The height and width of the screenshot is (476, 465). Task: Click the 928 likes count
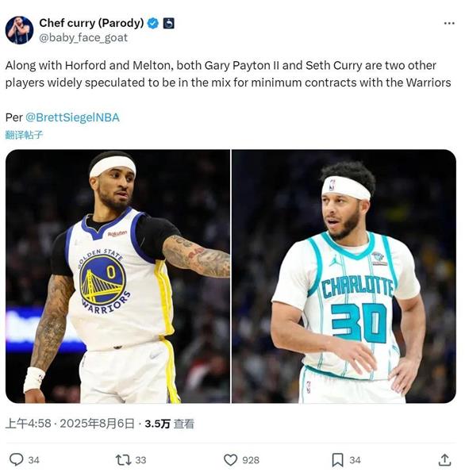(x=251, y=460)
